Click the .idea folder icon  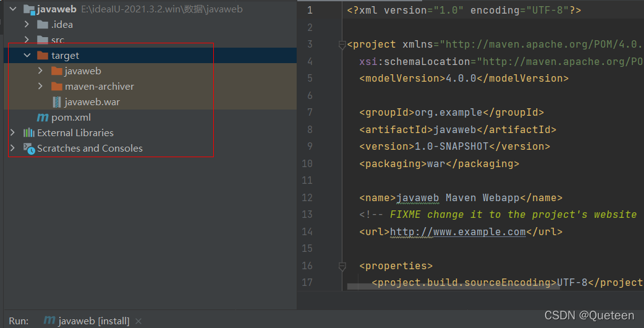[x=43, y=25]
